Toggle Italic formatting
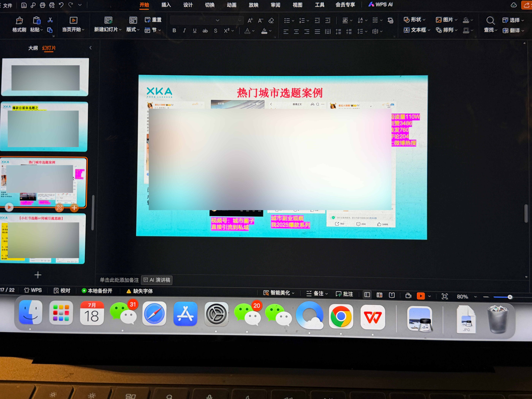The width and height of the screenshot is (532, 399). click(185, 31)
